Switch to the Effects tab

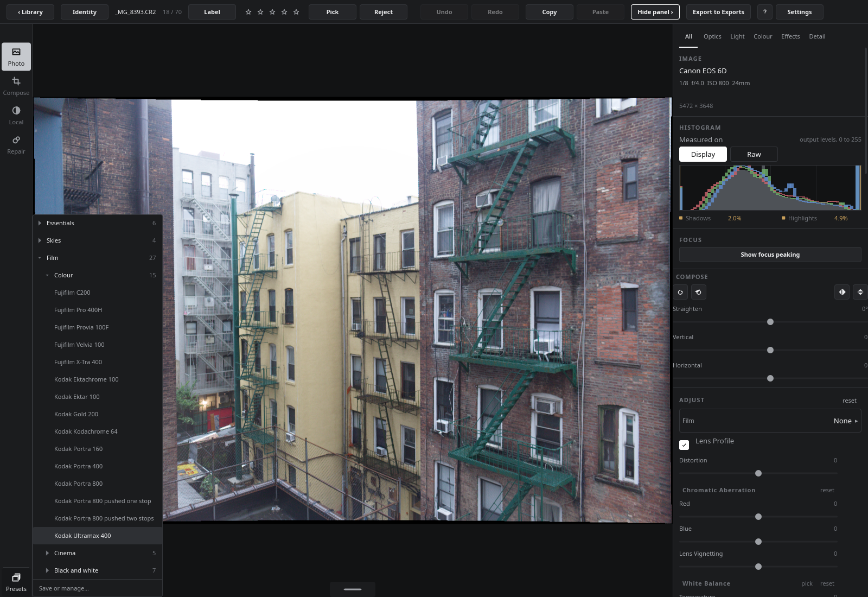(x=790, y=36)
